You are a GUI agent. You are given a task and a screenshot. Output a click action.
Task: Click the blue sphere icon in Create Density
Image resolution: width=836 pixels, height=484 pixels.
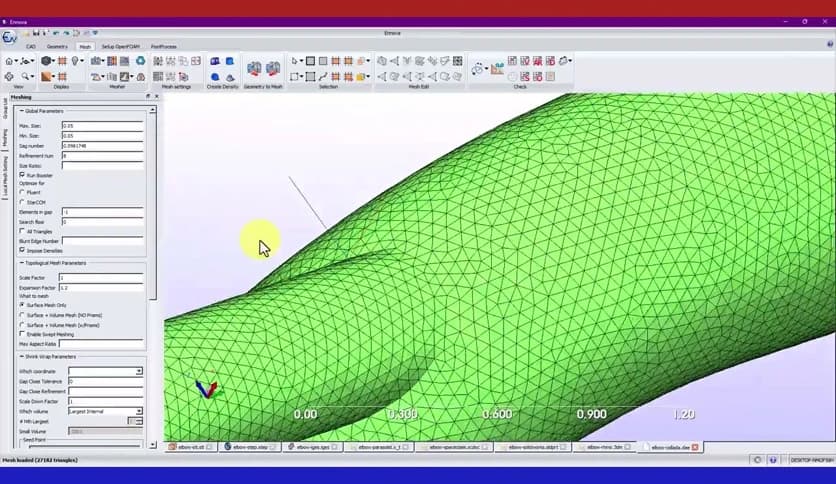[215, 77]
